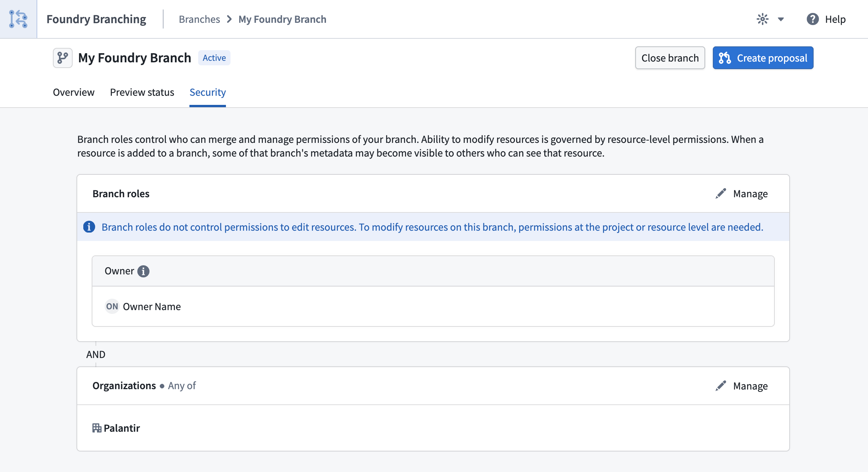The width and height of the screenshot is (868, 472).
Task: Click the info icon next to Owner
Action: (x=143, y=271)
